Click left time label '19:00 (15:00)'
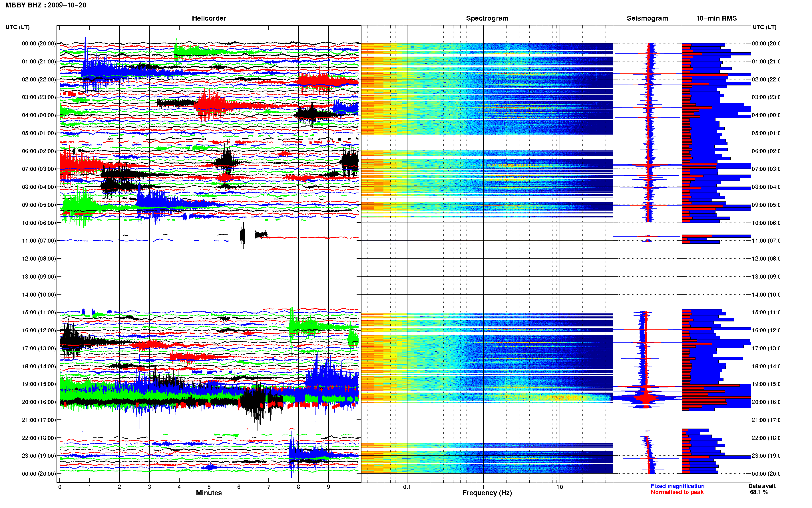 coord(39,384)
